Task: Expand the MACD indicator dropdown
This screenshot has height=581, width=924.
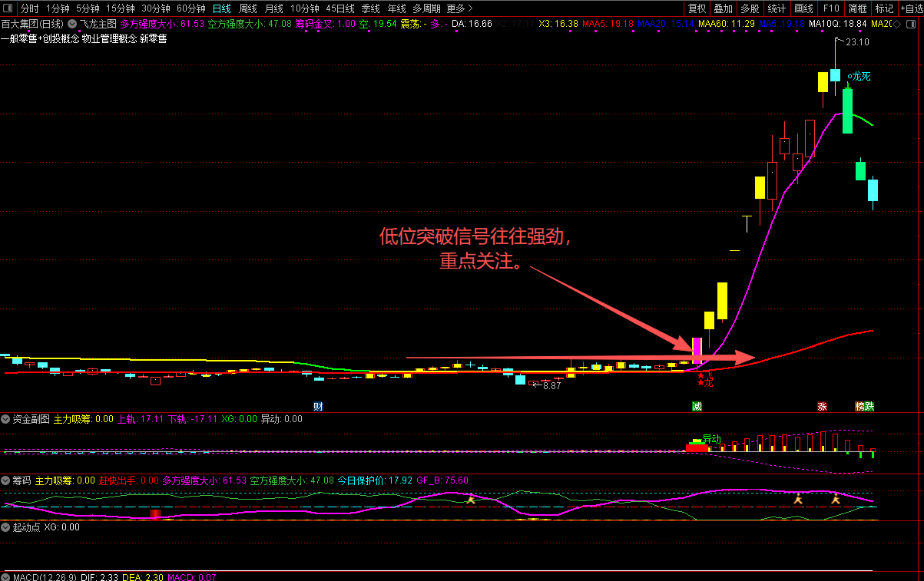Action: point(5,576)
